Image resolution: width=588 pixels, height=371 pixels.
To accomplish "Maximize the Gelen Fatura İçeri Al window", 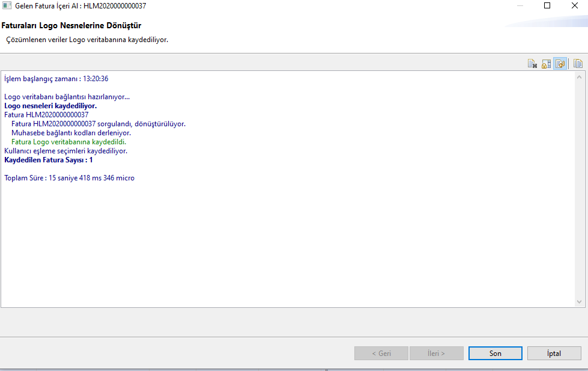I will coord(547,6).
